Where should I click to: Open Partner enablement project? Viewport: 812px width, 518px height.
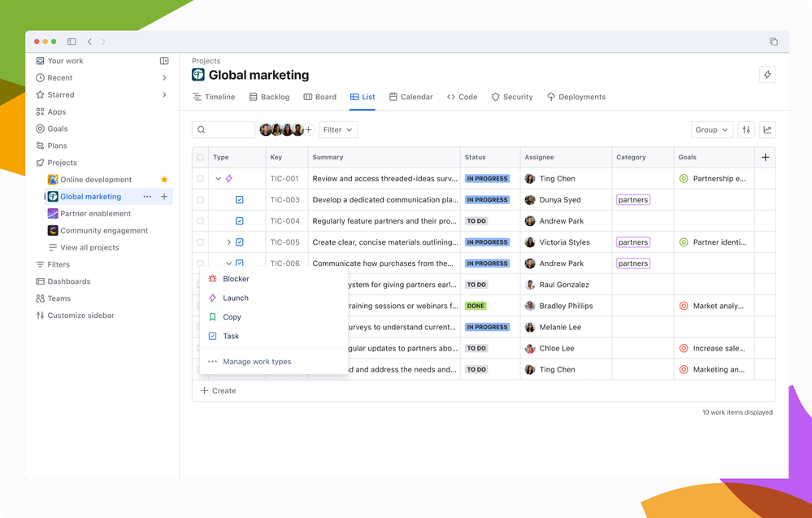click(x=89, y=213)
